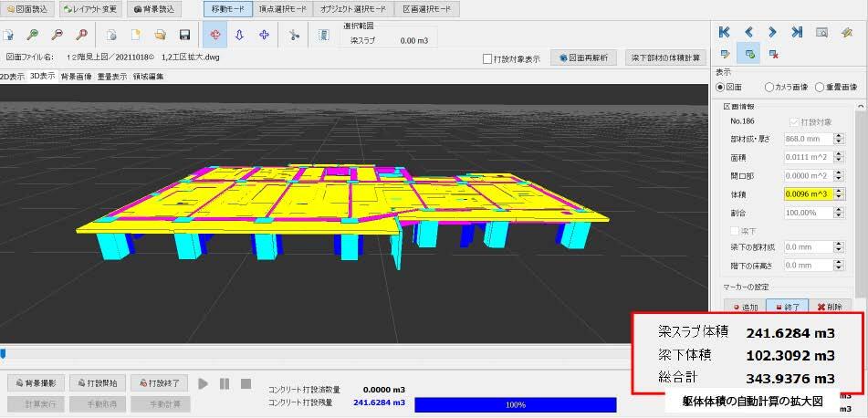Click the timeline slider handle
Viewport: 868px width, 418px height.
point(4,353)
